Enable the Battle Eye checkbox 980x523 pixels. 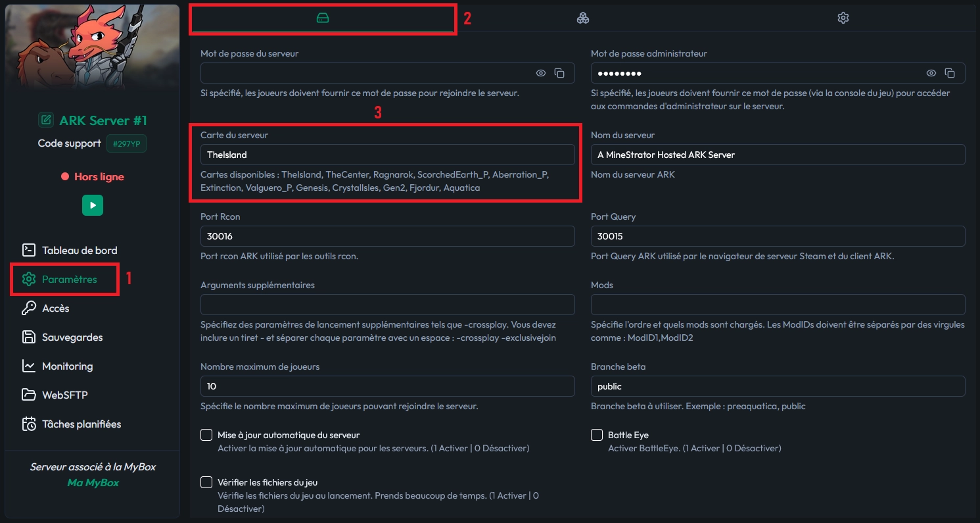click(x=597, y=434)
